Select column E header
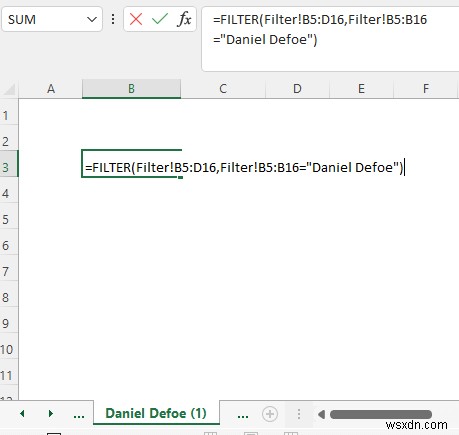 [361, 89]
